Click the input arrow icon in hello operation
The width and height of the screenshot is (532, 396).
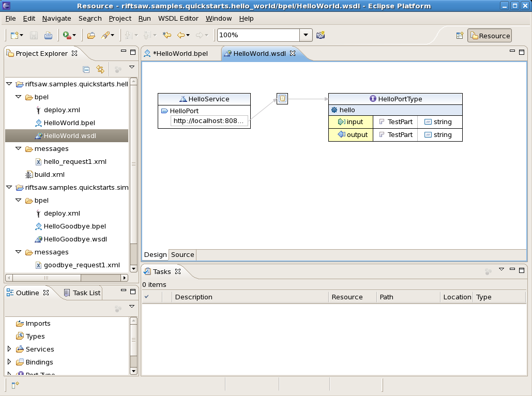(341, 122)
